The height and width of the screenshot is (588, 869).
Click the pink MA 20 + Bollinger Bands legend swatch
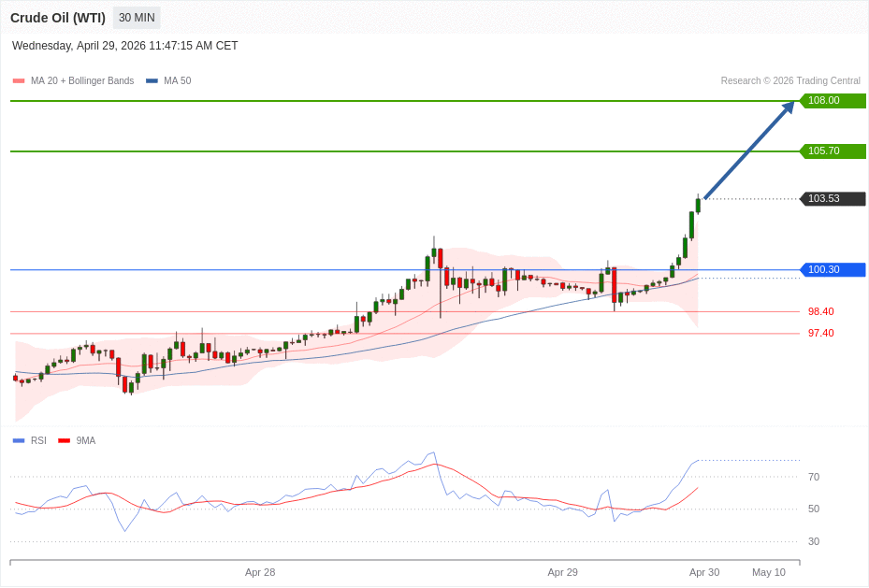19,81
